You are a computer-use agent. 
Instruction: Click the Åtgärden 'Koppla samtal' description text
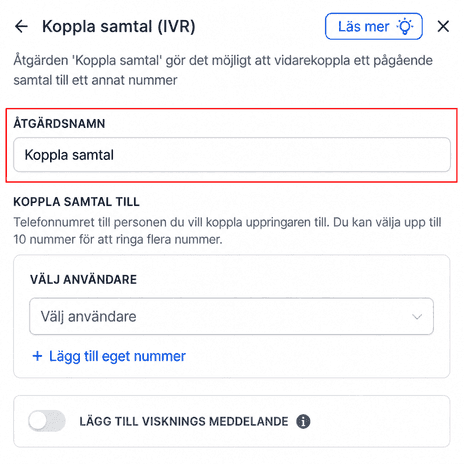point(223,70)
